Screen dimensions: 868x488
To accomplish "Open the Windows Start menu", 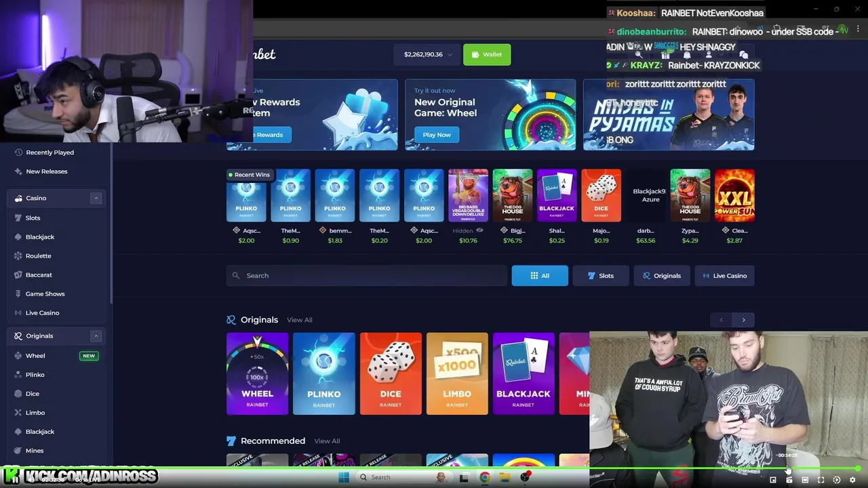I will (x=344, y=477).
